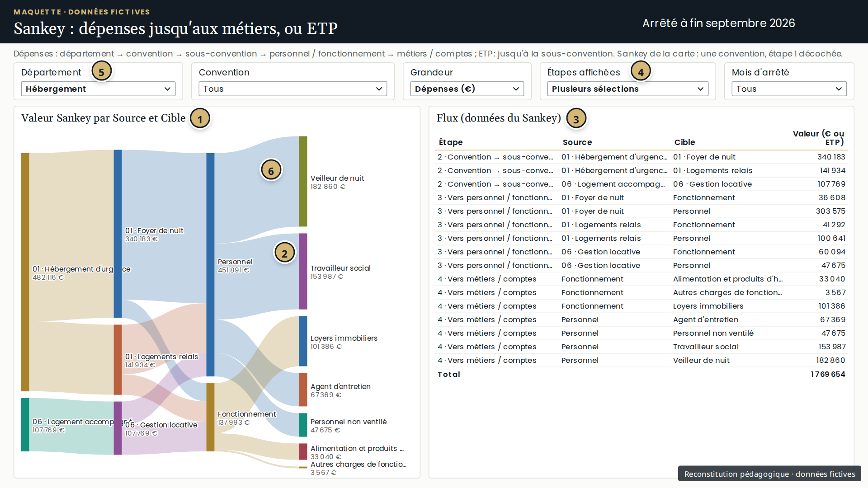Click the Flux (données du Sankey) title
868x488 pixels.
(x=499, y=118)
